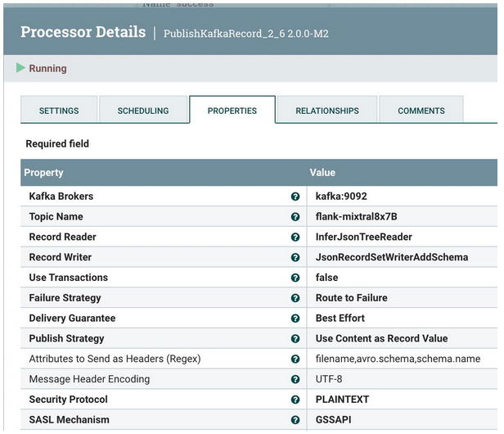Click help icon next to Kafka Brokers
The height and width of the screenshot is (434, 504).
295,197
